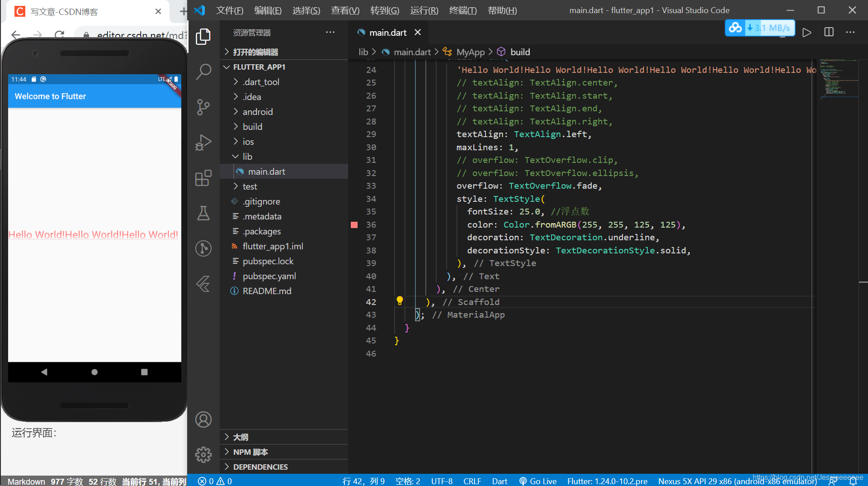
Task: Split the editor to the right
Action: point(829,32)
